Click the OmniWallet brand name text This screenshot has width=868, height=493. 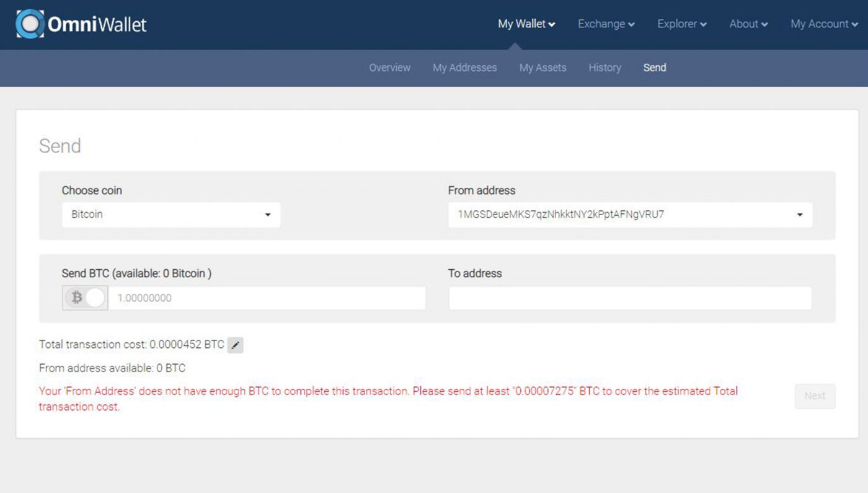[97, 24]
